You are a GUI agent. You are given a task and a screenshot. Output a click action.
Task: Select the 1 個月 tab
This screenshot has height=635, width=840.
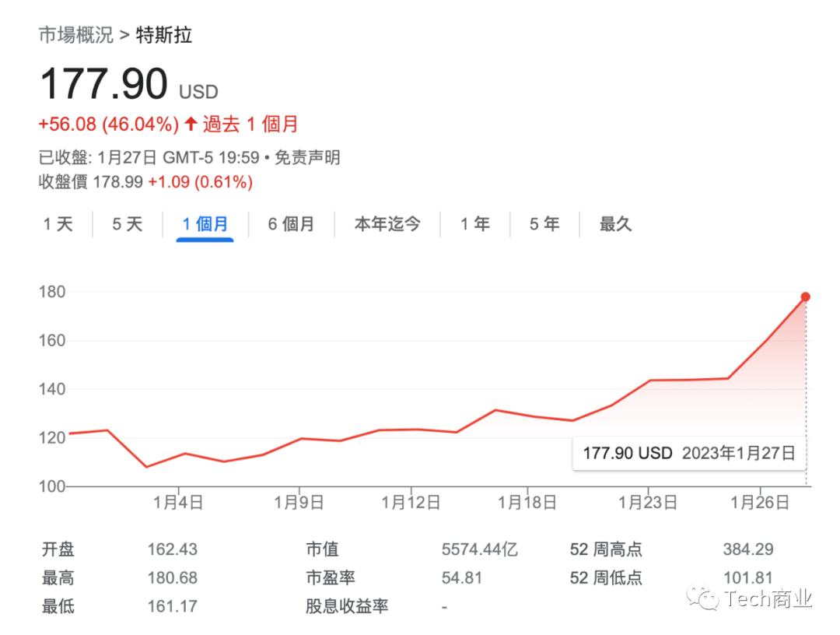point(205,224)
